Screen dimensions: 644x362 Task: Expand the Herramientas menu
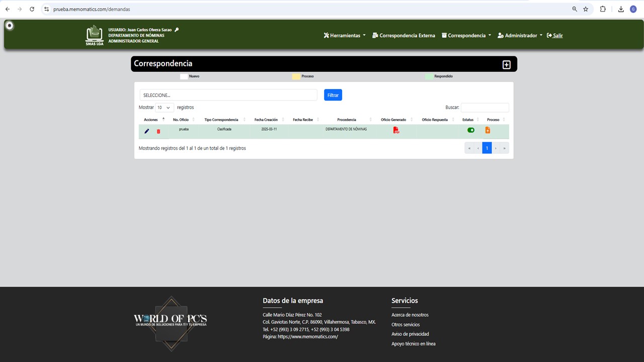[345, 36]
